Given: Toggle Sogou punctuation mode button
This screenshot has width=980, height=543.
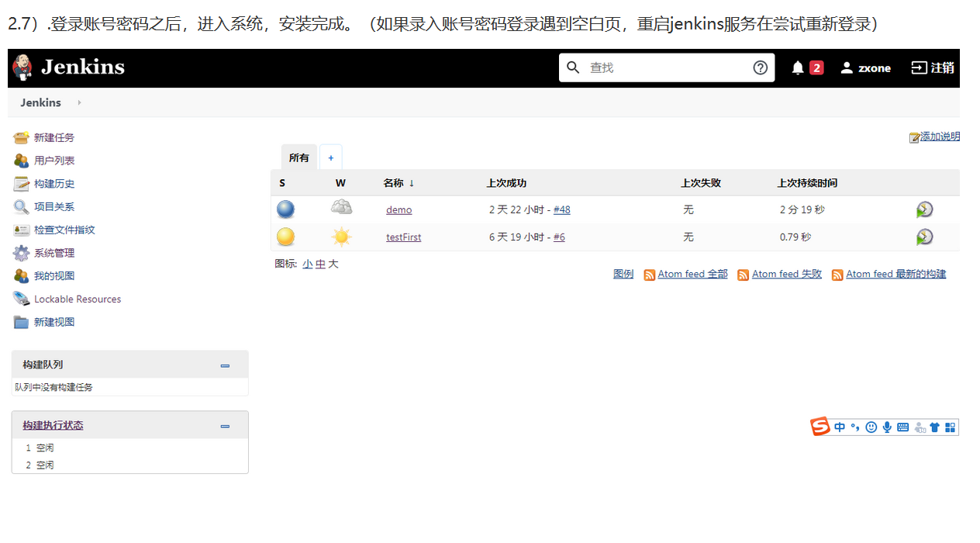Looking at the screenshot, I should coord(855,427).
